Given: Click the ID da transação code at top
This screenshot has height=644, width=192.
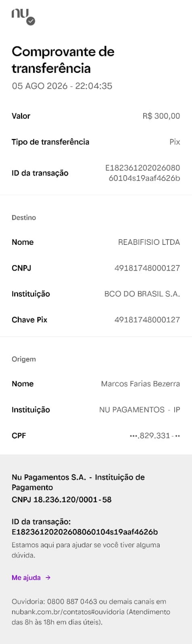Looking at the screenshot, I should tap(143, 173).
